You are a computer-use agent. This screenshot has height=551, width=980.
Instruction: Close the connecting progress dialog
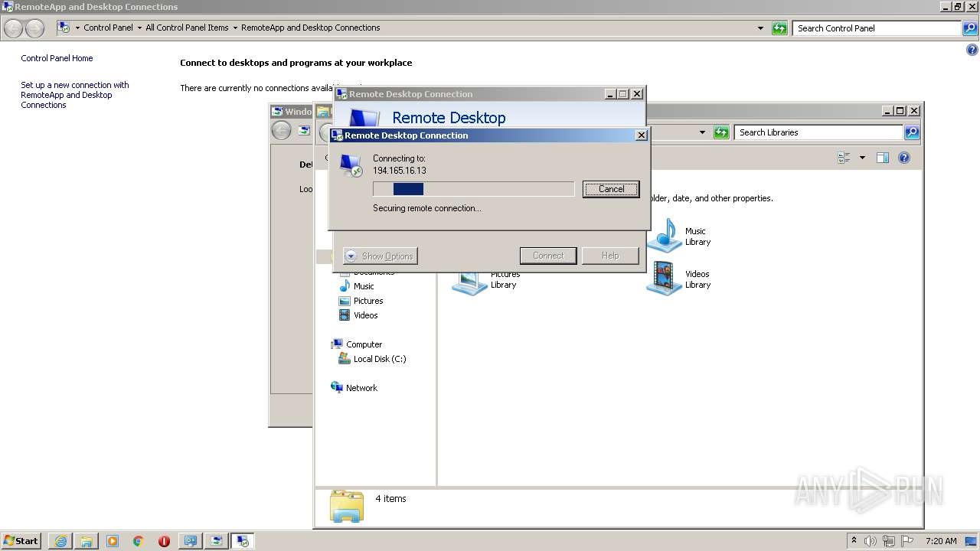[x=641, y=135]
